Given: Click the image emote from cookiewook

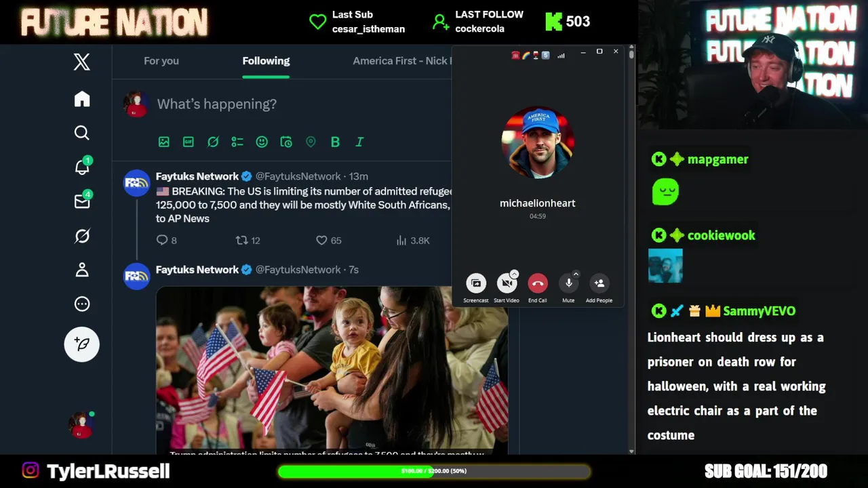Looking at the screenshot, I should (665, 266).
